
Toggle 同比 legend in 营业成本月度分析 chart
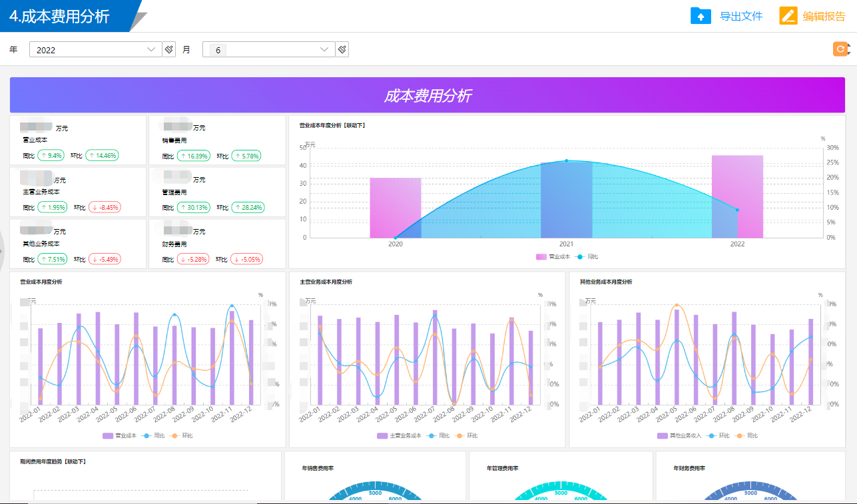coord(154,435)
